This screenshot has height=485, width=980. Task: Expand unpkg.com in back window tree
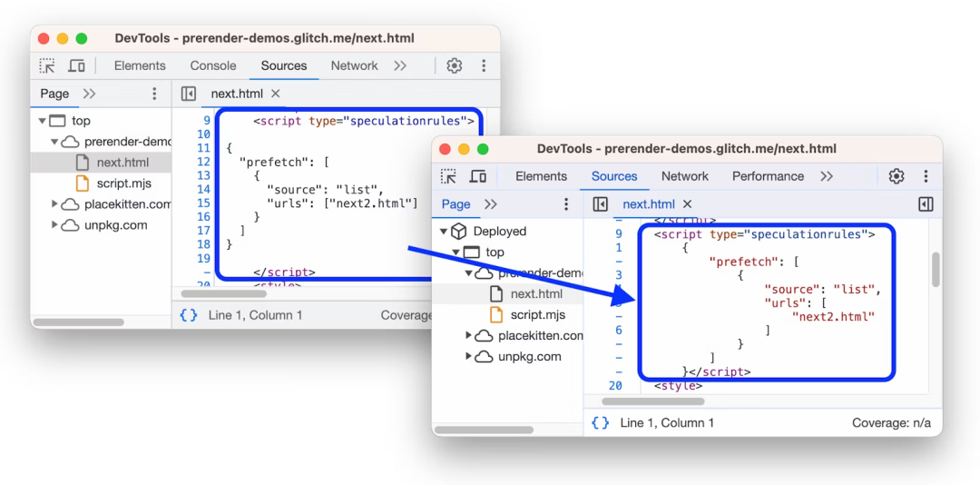coord(54,224)
